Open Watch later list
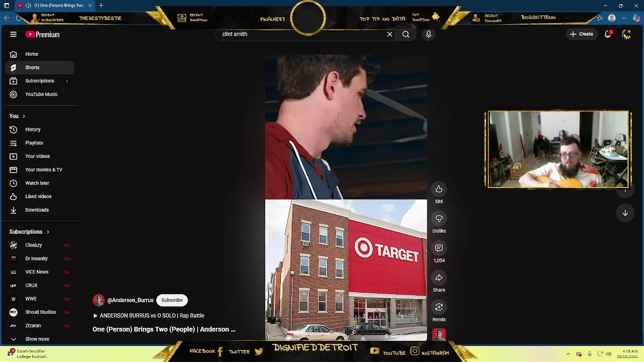 point(40,183)
